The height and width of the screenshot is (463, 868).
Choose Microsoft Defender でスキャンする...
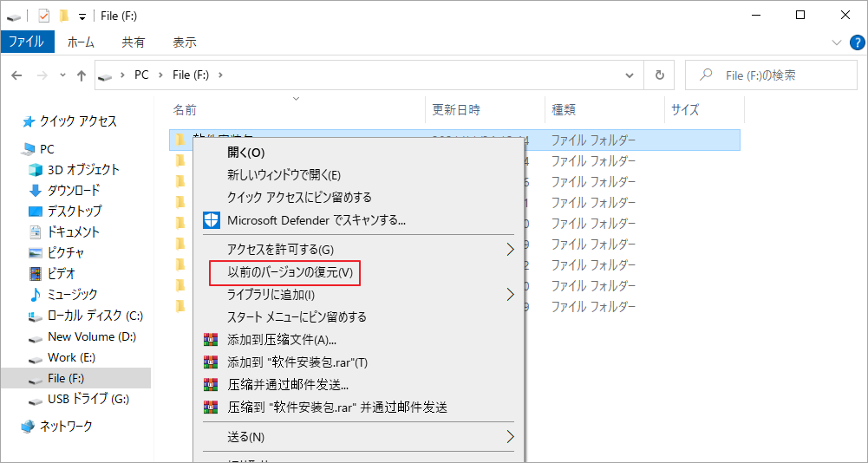click(x=359, y=220)
